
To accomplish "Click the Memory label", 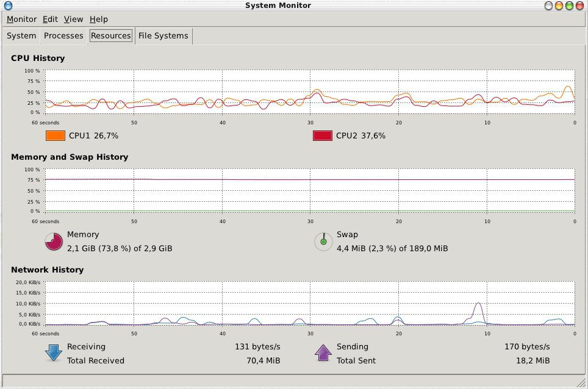I will tap(83, 235).
